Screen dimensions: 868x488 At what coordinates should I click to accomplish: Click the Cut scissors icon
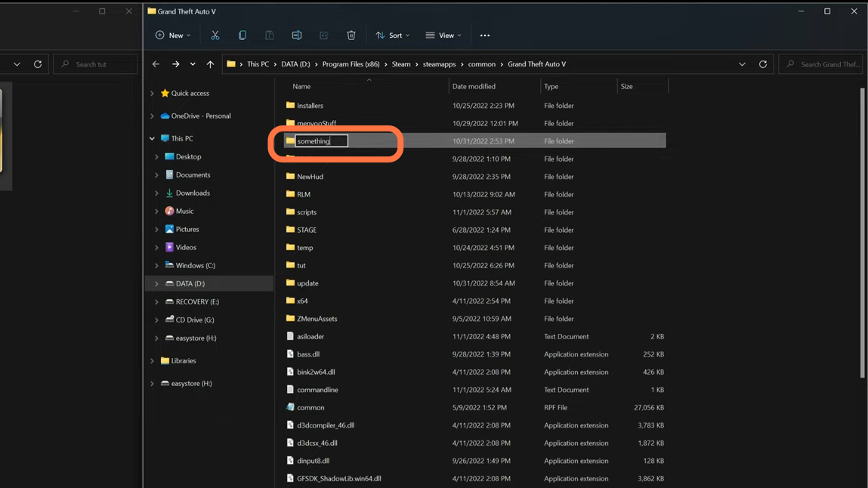pos(215,36)
